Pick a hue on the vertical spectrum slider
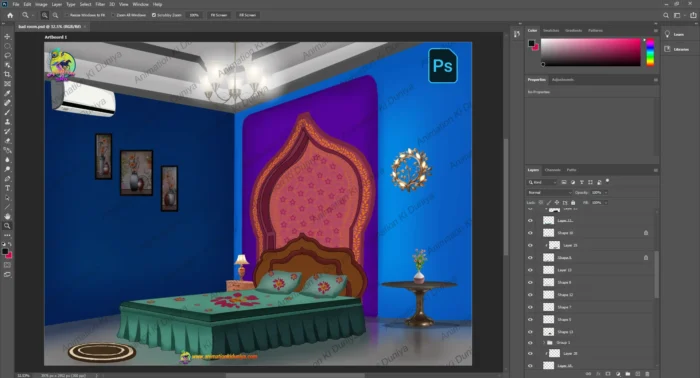The height and width of the screenshot is (378, 700). [650, 52]
